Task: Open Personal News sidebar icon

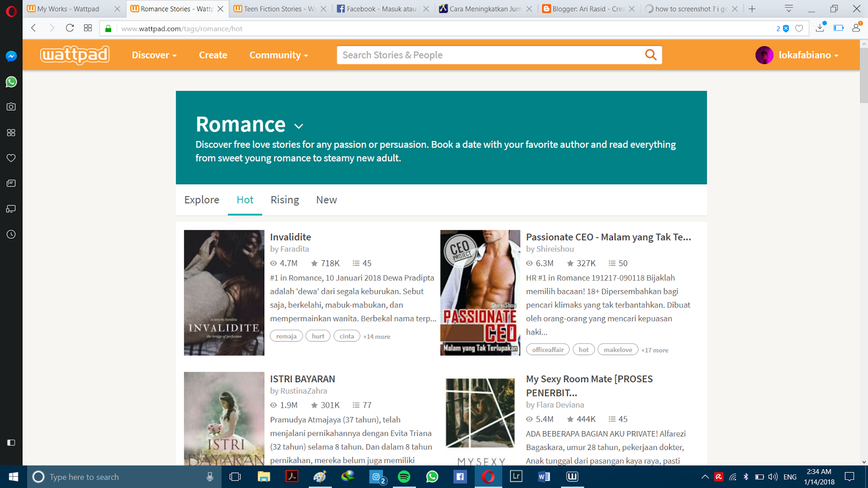Action: click(x=11, y=183)
